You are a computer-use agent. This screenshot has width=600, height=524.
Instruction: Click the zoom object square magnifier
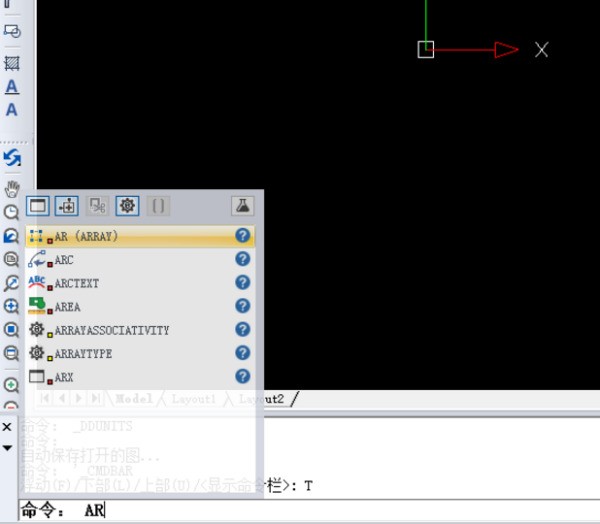(x=11, y=330)
